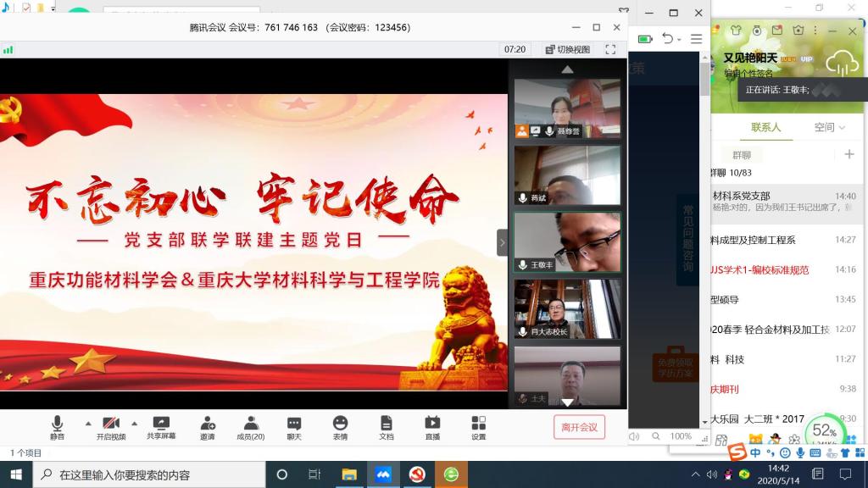Viewport: 868px width, 488px height.
Task: Open the 设置 settings icon
Action: pos(478,427)
